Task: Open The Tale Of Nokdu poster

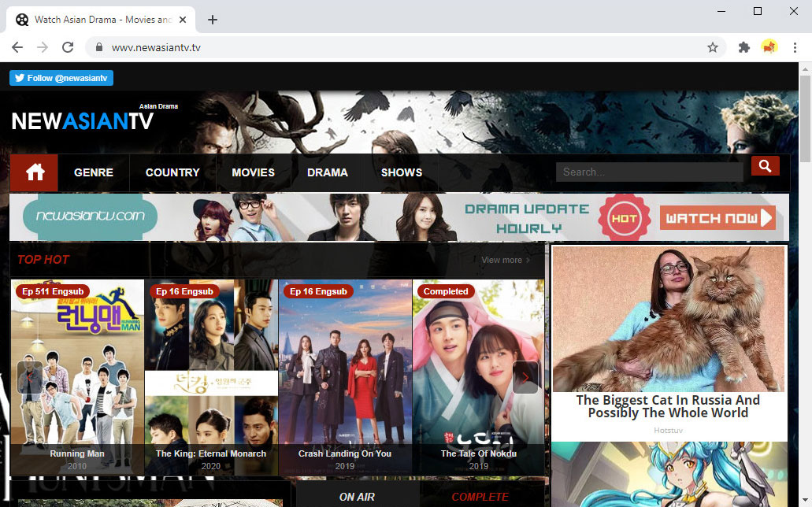Action: (479, 377)
